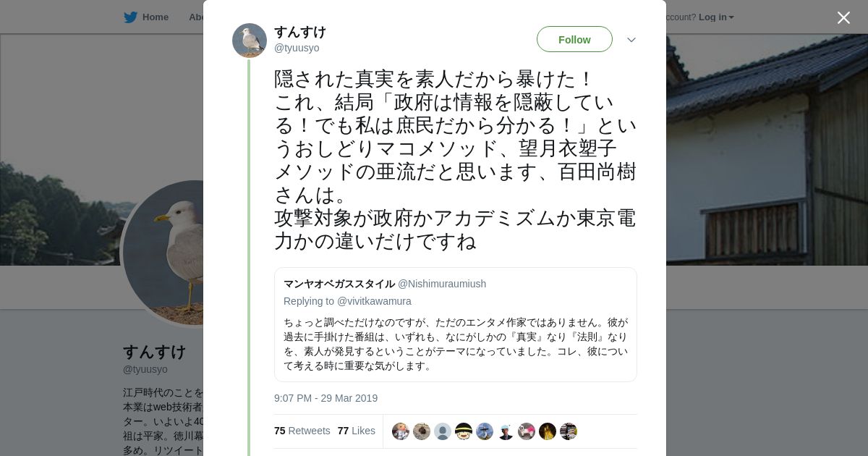Open the Log in dropdown
868x456 pixels.
pos(716,17)
